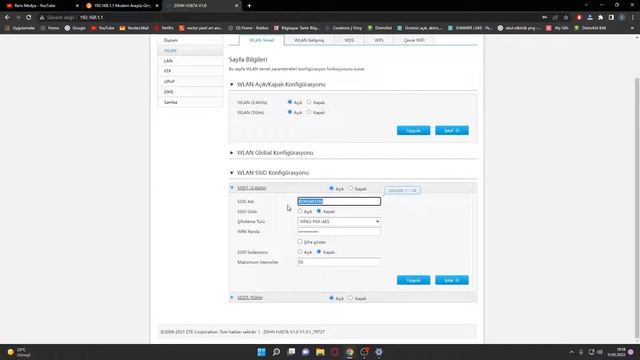This screenshot has height=360, width=640.
Task: Tick the Şifre göster checkbox
Action: 300,242
